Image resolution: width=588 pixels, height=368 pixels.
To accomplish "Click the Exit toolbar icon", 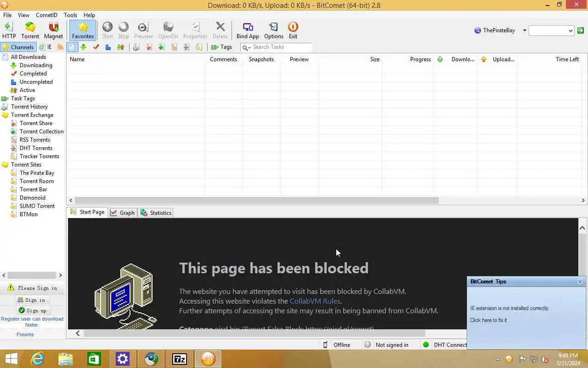I will (x=293, y=30).
